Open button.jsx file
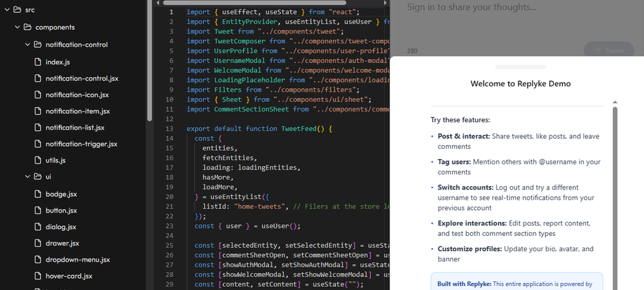The height and width of the screenshot is (290, 644). pyautogui.click(x=61, y=210)
